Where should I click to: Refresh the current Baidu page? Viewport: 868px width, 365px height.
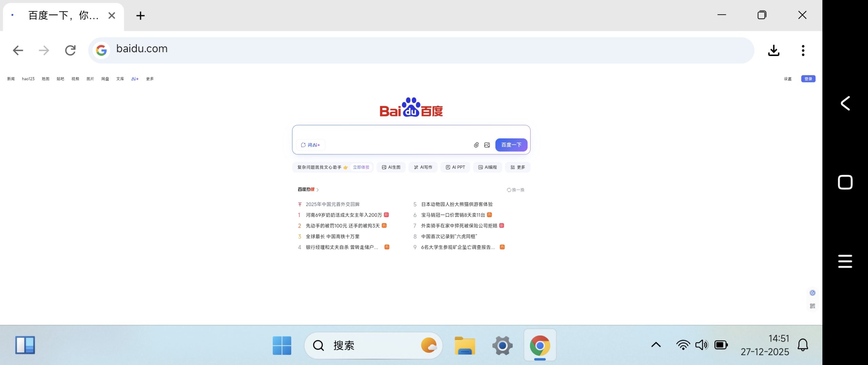pyautogui.click(x=70, y=50)
